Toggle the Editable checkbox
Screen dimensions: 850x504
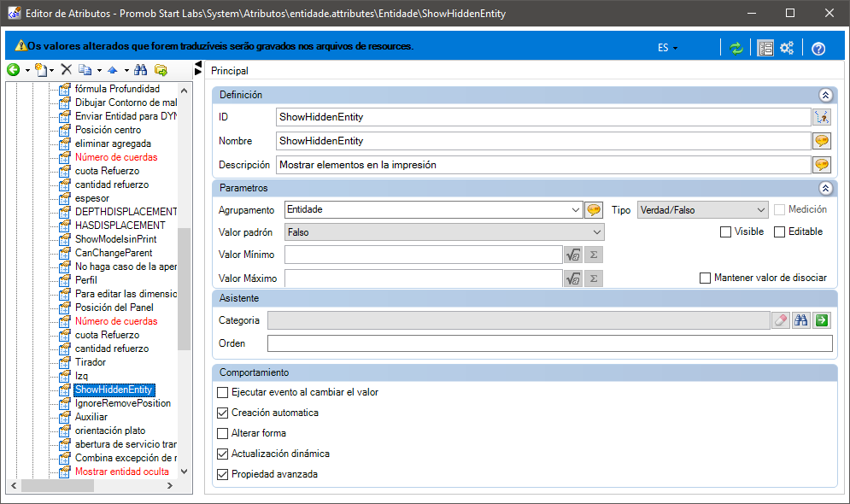[x=780, y=232]
